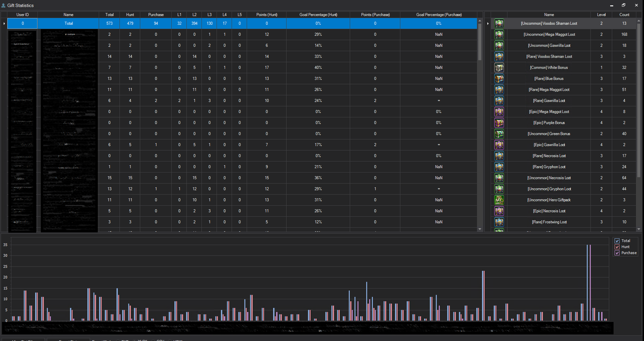Sort by the L5 column header
644x341 pixels.
pos(240,15)
